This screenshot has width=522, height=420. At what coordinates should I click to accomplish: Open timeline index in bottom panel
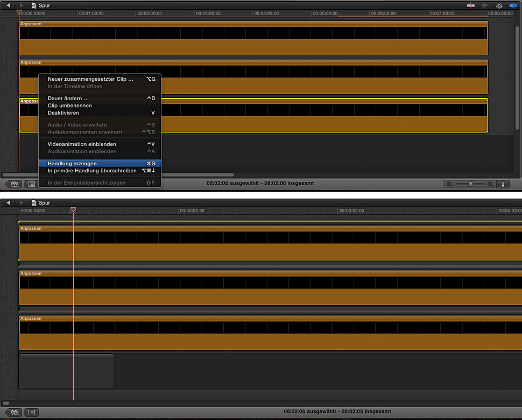coord(32,412)
